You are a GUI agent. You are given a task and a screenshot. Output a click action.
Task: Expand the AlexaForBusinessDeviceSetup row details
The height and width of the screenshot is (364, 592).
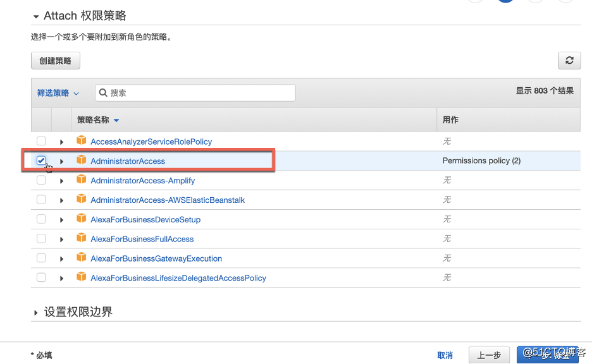pos(61,220)
